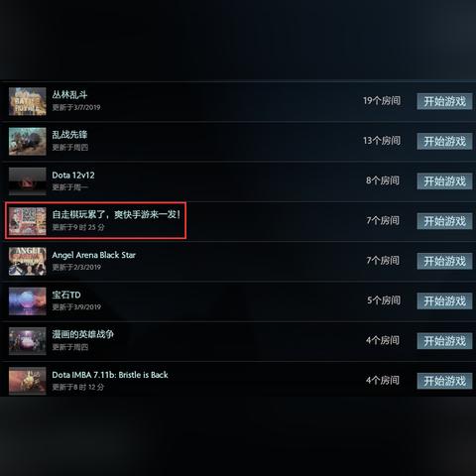Select the Dota IMBA 7.11b: Bristle is Back title
Viewport: 476px width, 476px height.
click(x=110, y=375)
